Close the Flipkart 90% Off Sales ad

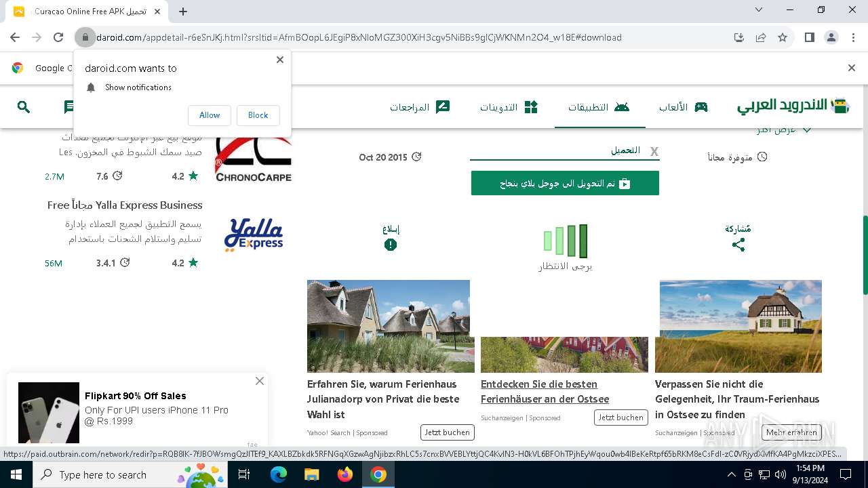tap(260, 381)
